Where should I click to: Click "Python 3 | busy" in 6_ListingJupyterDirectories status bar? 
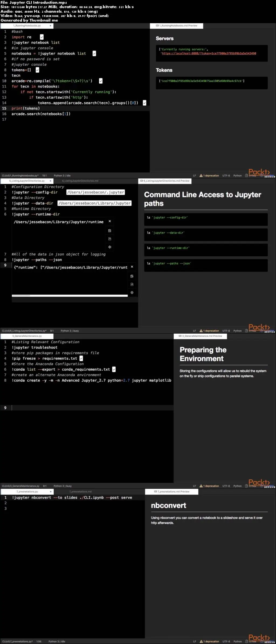(x=70, y=331)
